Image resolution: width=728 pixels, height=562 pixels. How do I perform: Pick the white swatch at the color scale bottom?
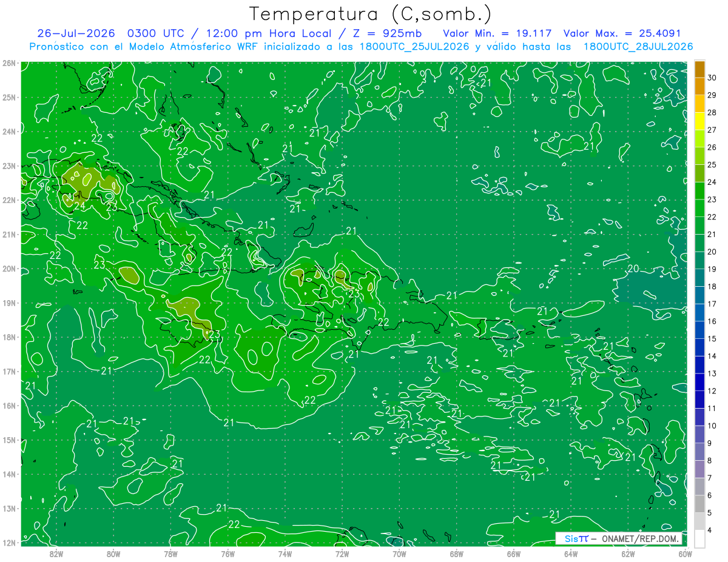(699, 539)
